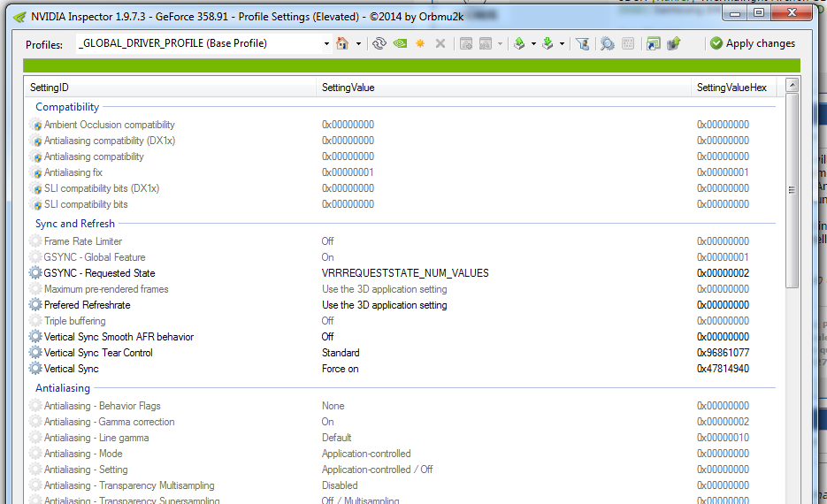Select the Antialiasing - Setting row
827x504 pixels.
tap(401, 470)
